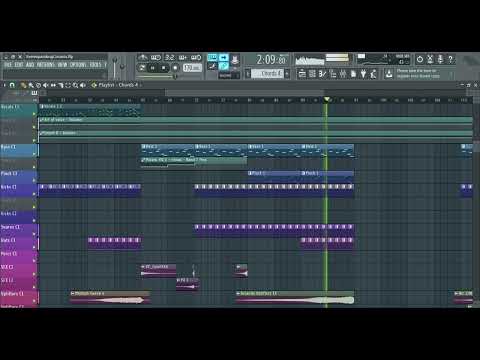Image resolution: width=480 pixels, height=360 pixels.
Task: Select the zoom magnifier tool
Action: [76, 85]
